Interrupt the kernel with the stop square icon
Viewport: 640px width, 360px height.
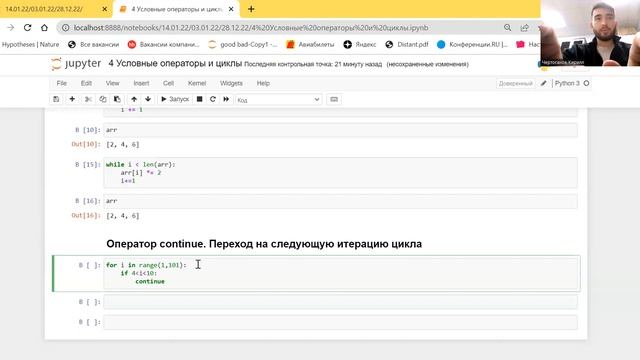[x=200, y=99]
